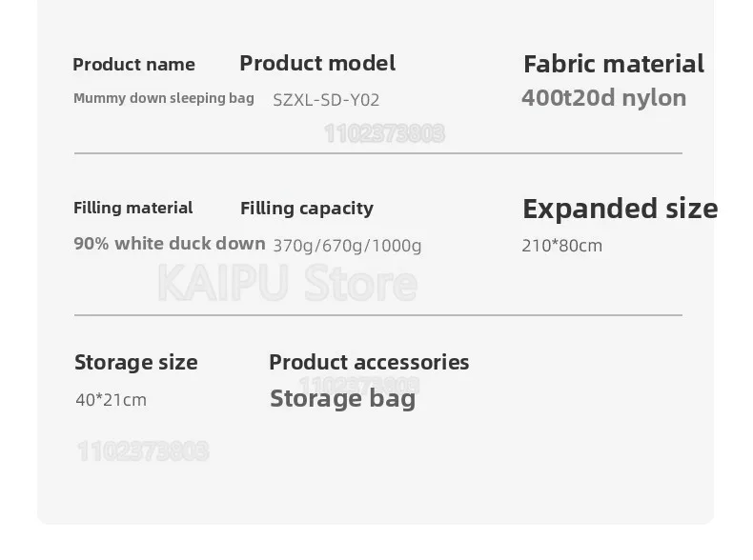Click the 1102373808 watermark below Storage size
This screenshot has height=560, width=753.
click(x=142, y=450)
